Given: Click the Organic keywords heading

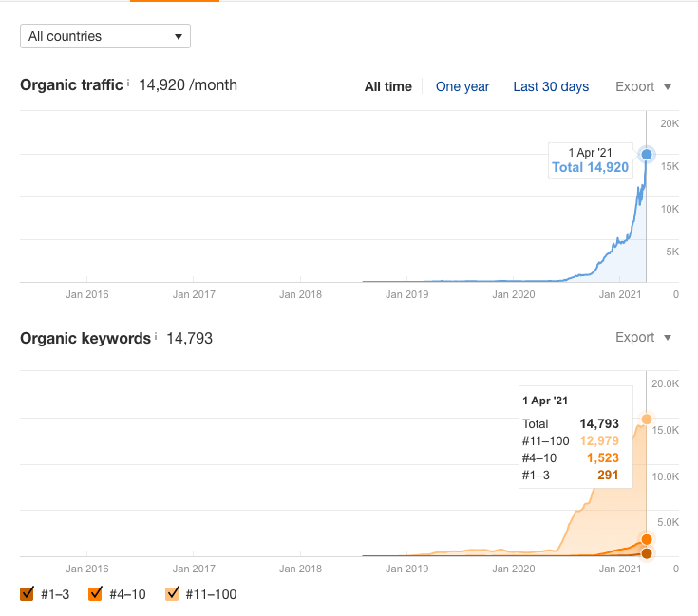Looking at the screenshot, I should [x=85, y=338].
